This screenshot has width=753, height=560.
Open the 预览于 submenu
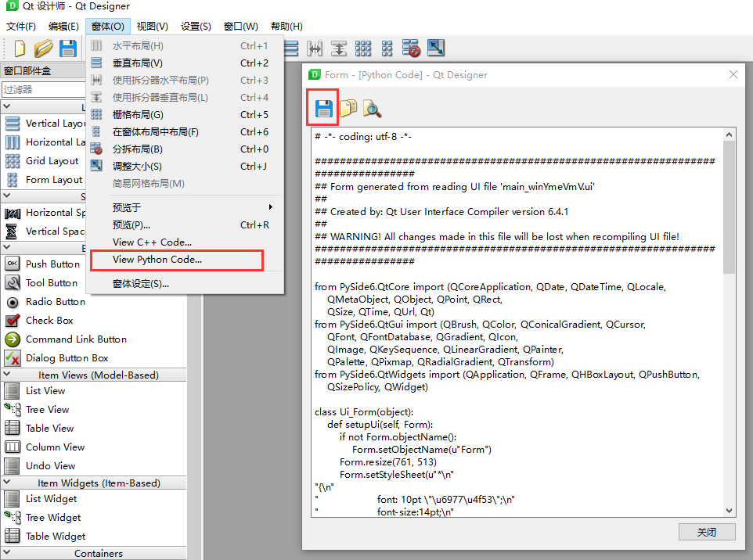(185, 207)
